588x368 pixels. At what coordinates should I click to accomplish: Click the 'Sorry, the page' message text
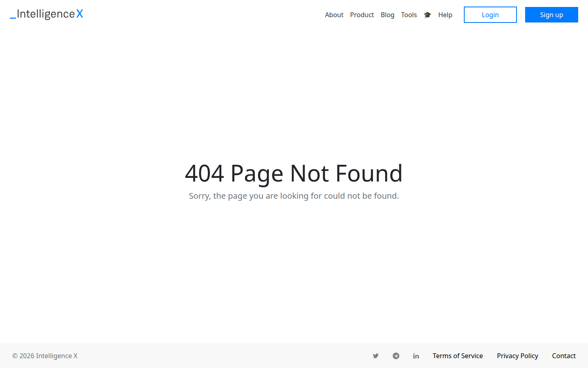(294, 196)
